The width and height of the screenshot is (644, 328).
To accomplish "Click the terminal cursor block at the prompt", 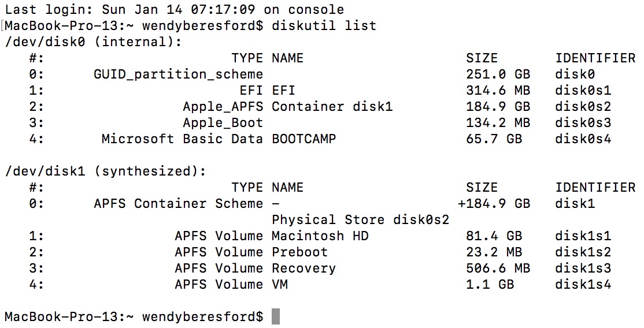I will click(276, 316).
